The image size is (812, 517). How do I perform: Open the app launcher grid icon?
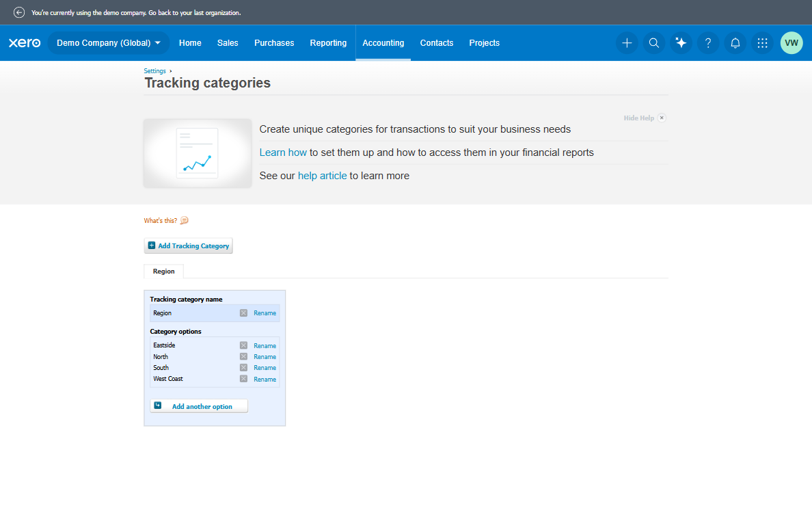762,43
